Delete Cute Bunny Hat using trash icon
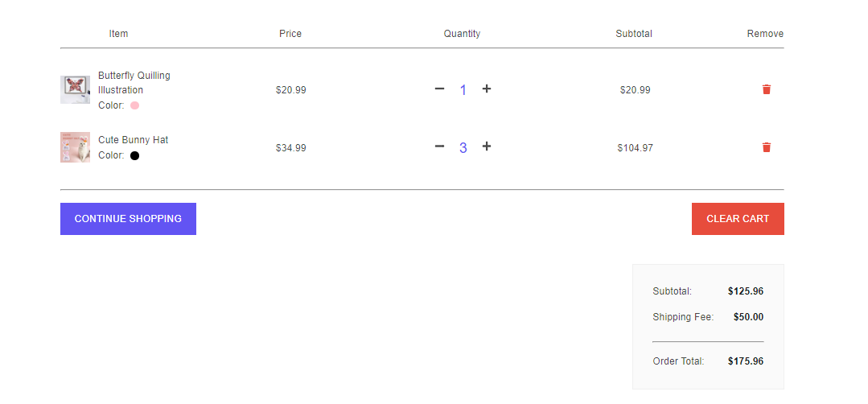The width and height of the screenshot is (868, 404). click(x=766, y=147)
